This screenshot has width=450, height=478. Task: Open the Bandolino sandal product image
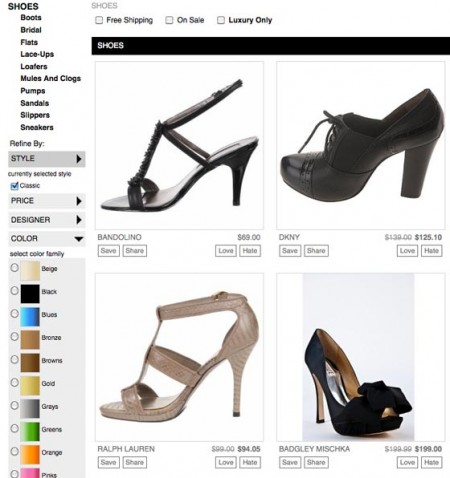tap(179, 145)
